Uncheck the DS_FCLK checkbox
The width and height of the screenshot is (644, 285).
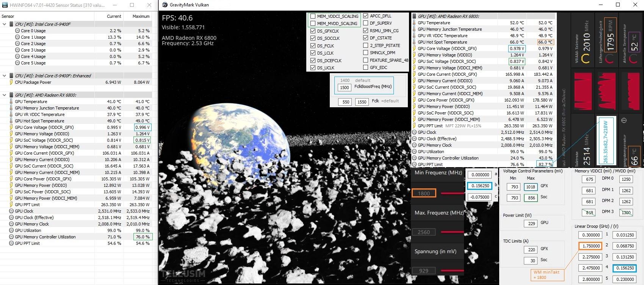[313, 46]
